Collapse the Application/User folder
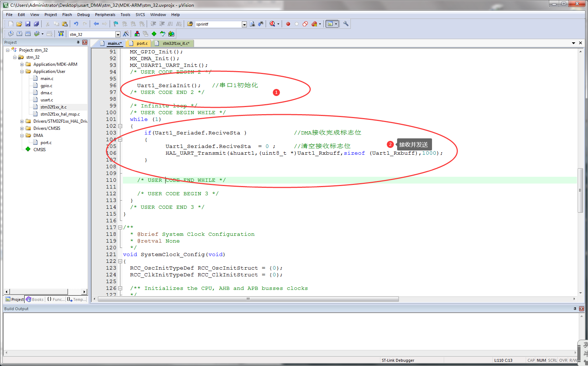Screen dimensions: 588x366 point(22,71)
